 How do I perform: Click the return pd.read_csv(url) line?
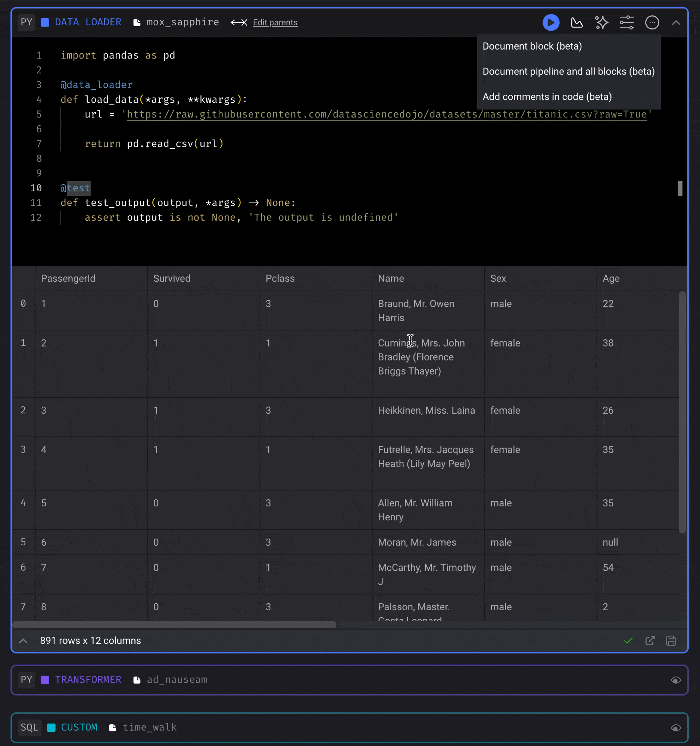pyautogui.click(x=154, y=144)
